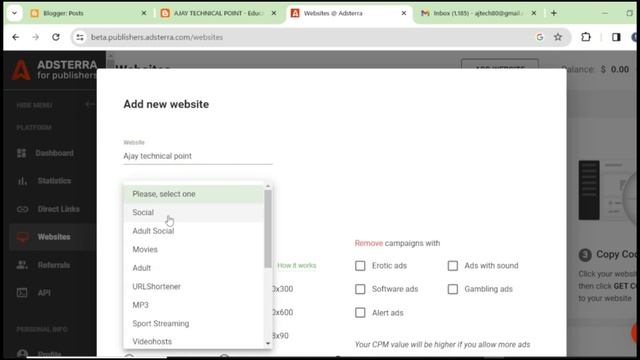Toggle browser side panel
640x360 pixels.
point(616,37)
